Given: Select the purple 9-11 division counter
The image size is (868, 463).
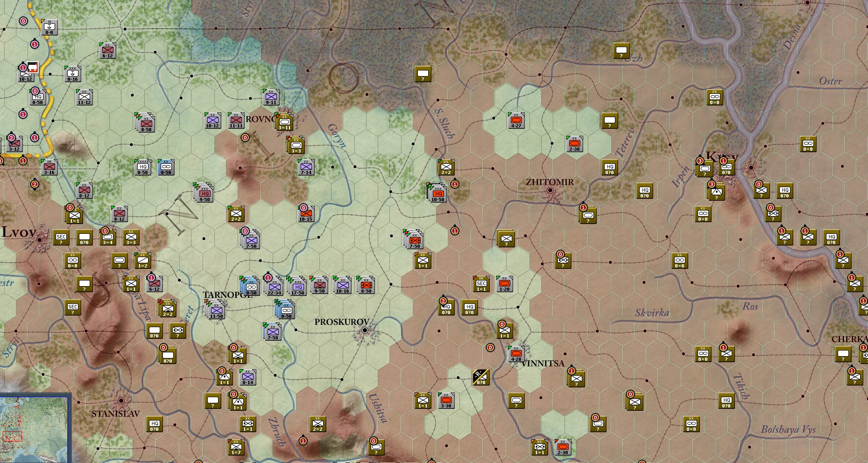Looking at the screenshot, I should pyautogui.click(x=271, y=97).
